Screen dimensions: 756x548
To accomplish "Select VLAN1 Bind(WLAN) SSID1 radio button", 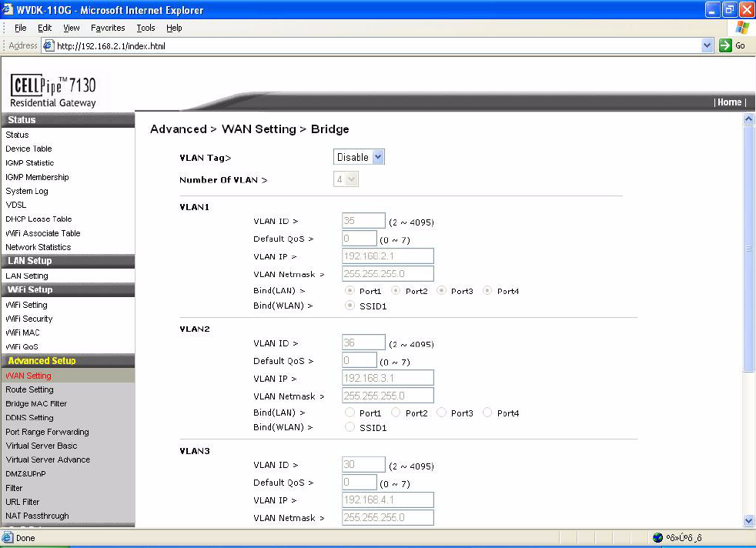I will 350,306.
